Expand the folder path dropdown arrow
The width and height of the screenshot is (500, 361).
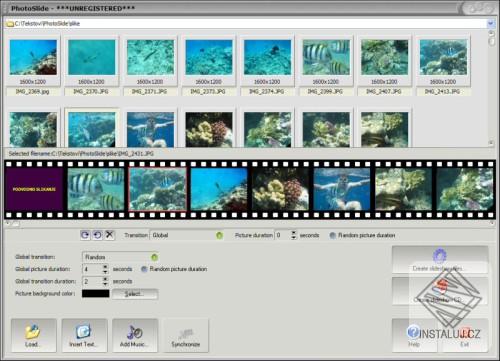tap(490, 23)
